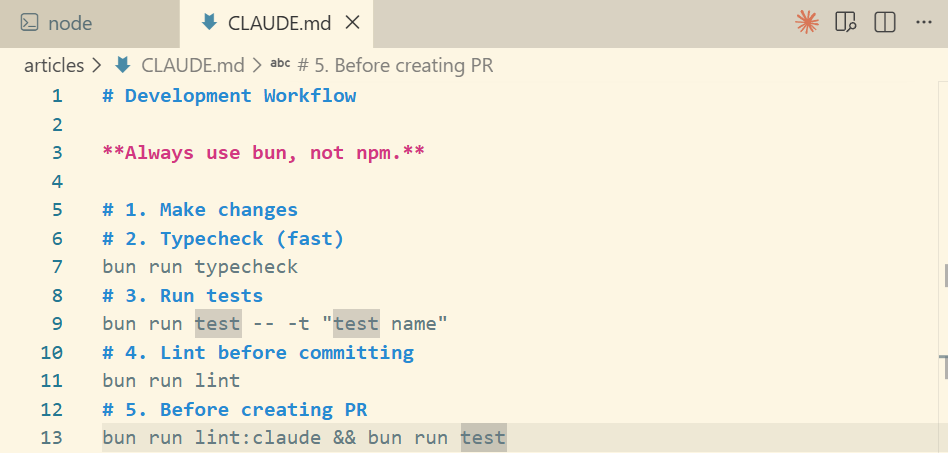Click the markdown icon in the breadcrumb
Viewport: 948px width, 453px height.
pos(123,65)
